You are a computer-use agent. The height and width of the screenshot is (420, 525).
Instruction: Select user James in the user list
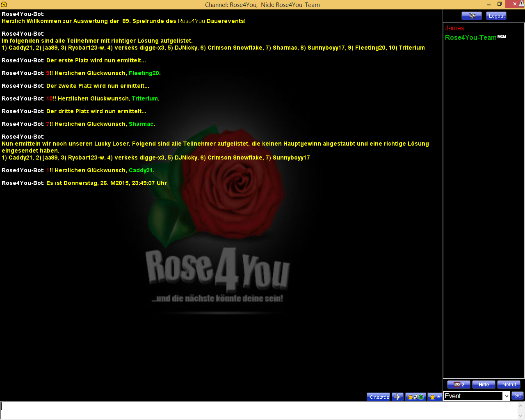tap(454, 28)
